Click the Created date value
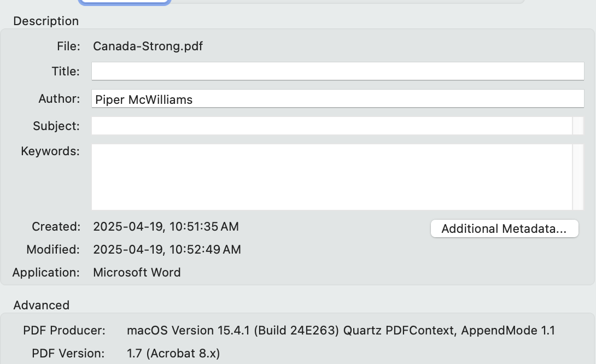 (x=166, y=226)
